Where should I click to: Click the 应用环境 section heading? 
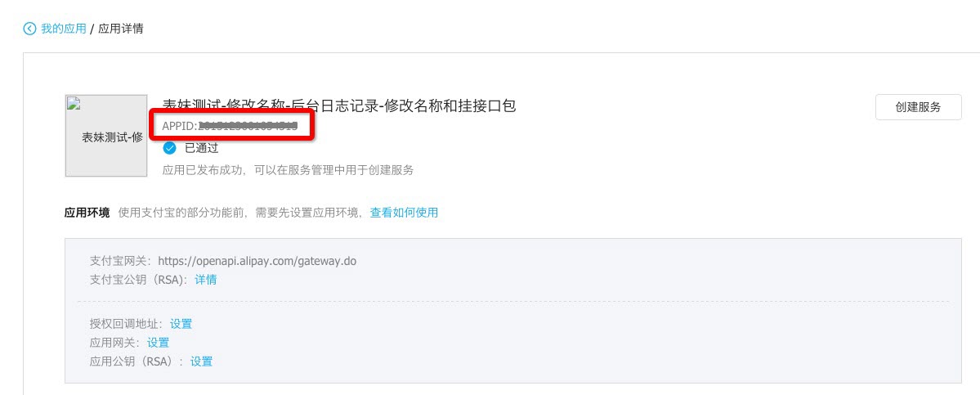(87, 213)
